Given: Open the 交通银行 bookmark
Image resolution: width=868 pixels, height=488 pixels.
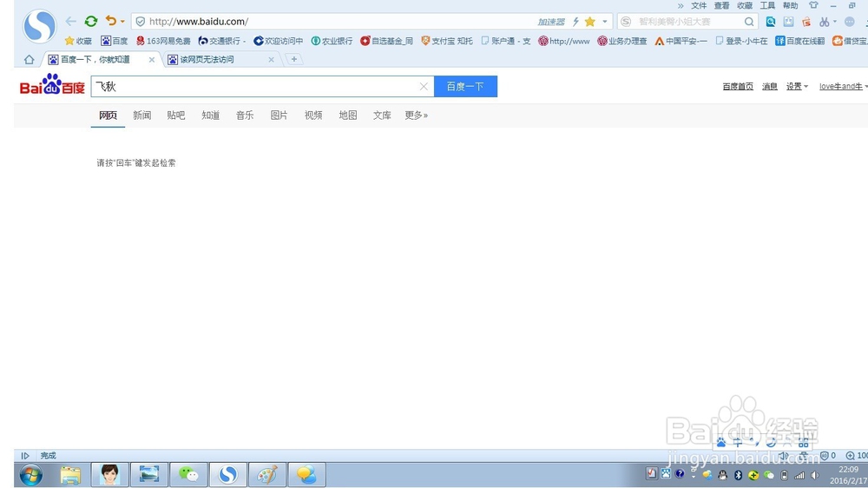Looking at the screenshot, I should [x=222, y=41].
